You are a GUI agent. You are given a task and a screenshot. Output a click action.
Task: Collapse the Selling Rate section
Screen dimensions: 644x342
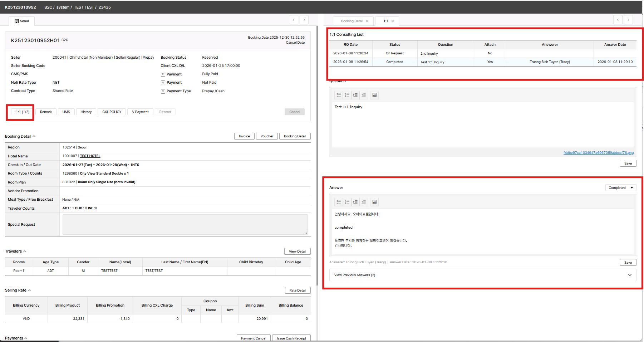tap(29, 290)
